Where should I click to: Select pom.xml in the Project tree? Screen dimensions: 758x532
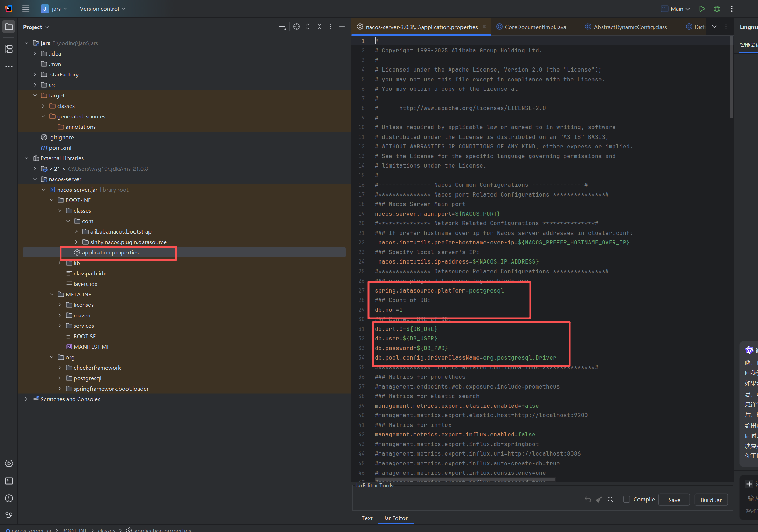coord(60,148)
